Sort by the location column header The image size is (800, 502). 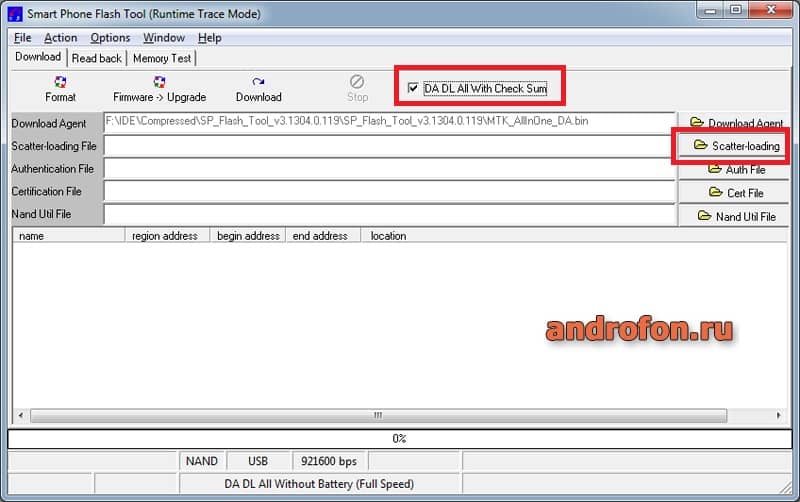(x=388, y=236)
